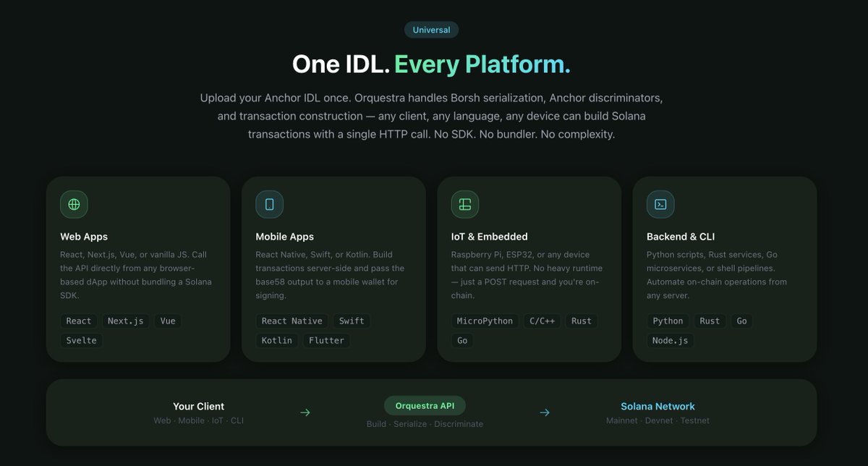Select the C/C++ tag
Screen dimensions: 868x466
[542, 321]
